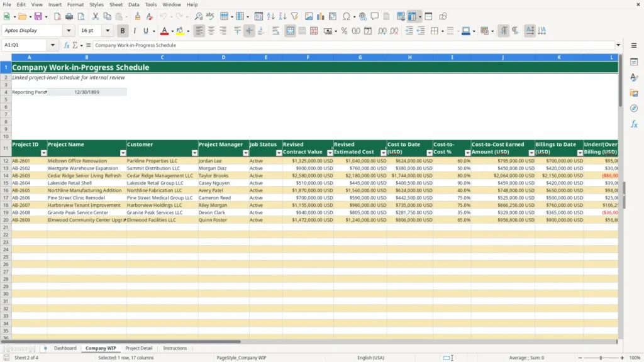The image size is (644, 362).
Task: Toggle Wrap Text
Action: click(x=275, y=31)
